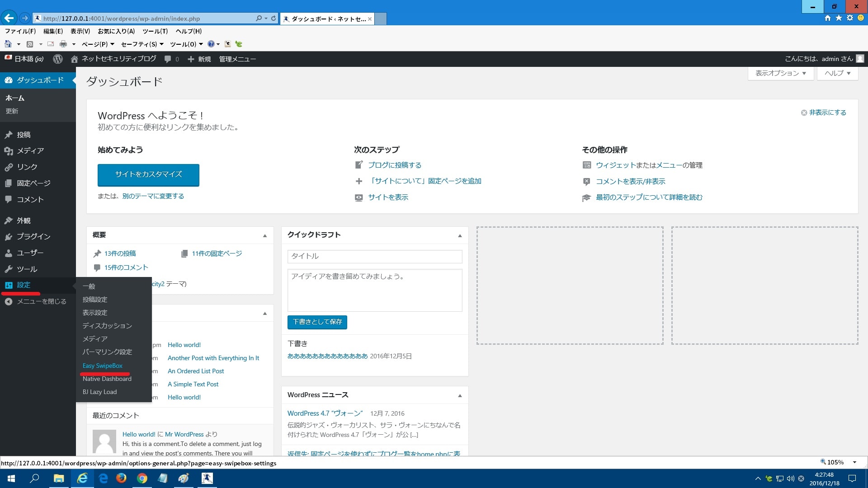Click 別のテーマに変更する link

pyautogui.click(x=153, y=196)
